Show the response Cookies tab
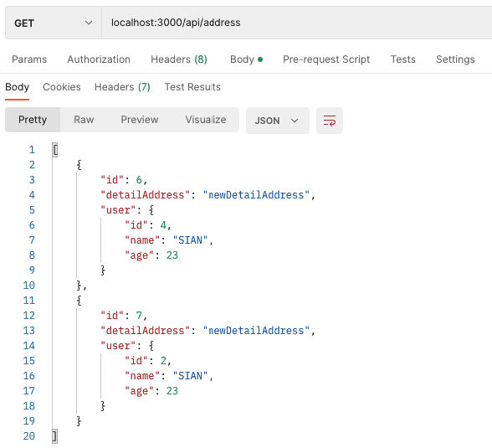The image size is (492, 448). point(62,87)
